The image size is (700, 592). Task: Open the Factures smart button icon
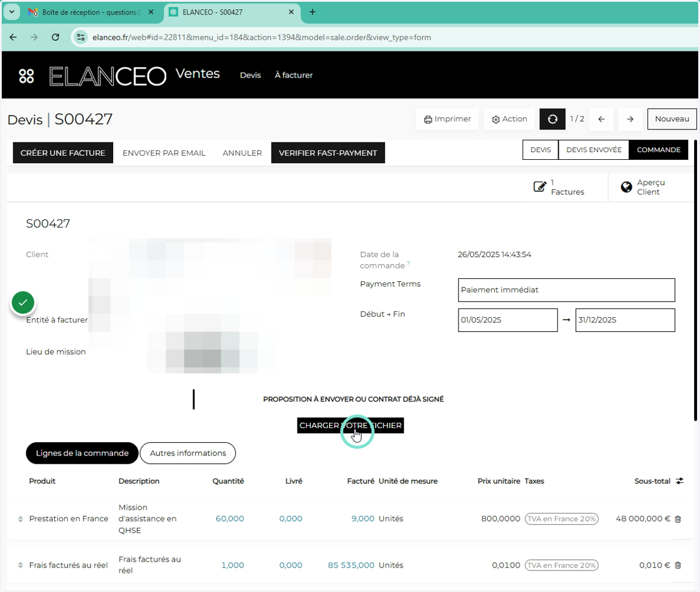click(x=540, y=187)
